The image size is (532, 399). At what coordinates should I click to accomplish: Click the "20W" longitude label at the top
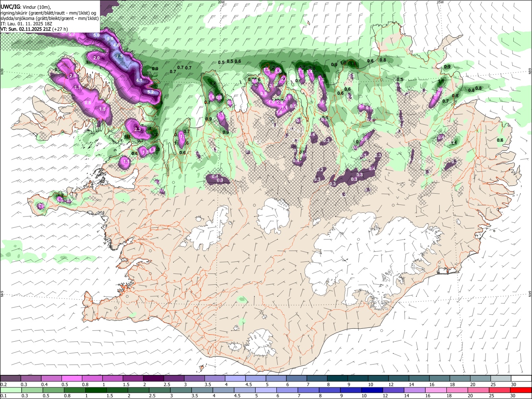click(222, 2)
